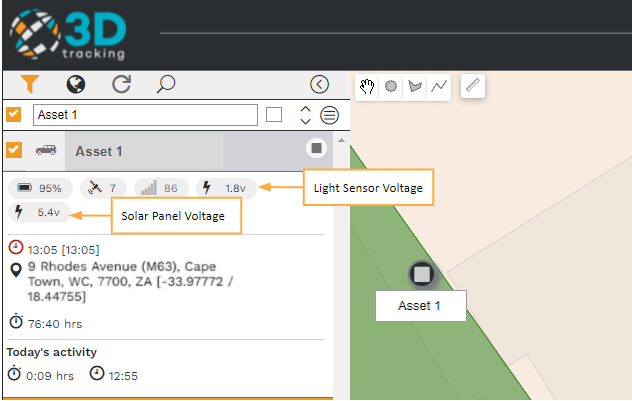Open the circular hamburger menu
This screenshot has height=401, width=632.
click(x=329, y=115)
